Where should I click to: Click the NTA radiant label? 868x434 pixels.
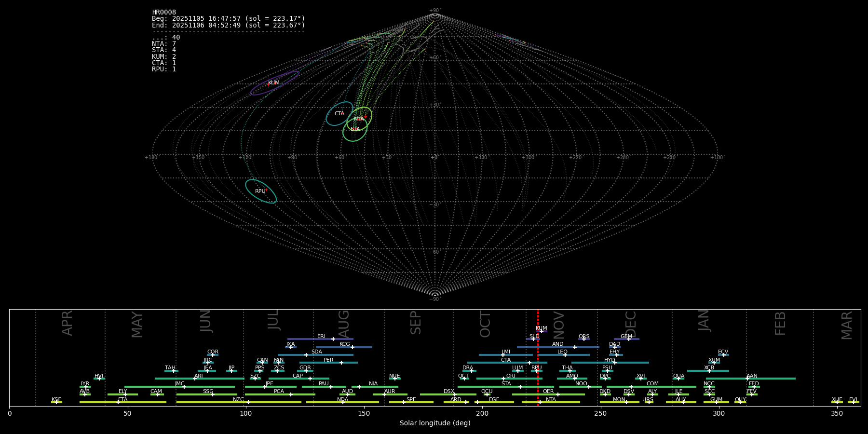[359, 119]
